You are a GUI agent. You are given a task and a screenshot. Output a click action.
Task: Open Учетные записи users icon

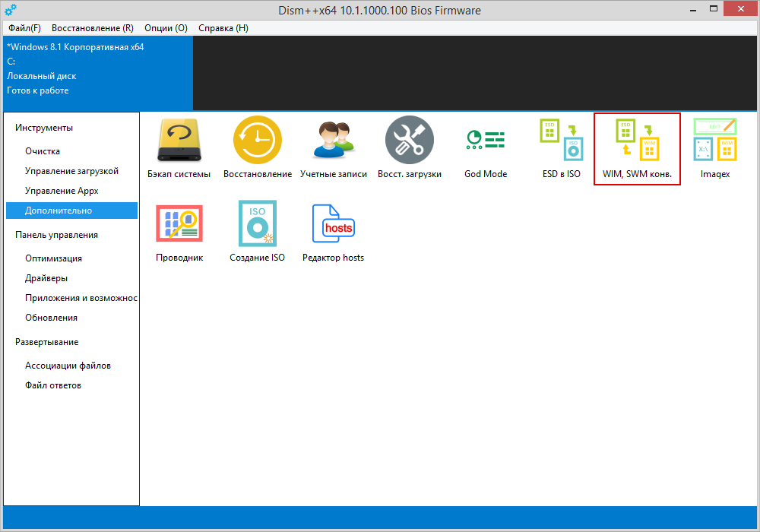tap(334, 140)
